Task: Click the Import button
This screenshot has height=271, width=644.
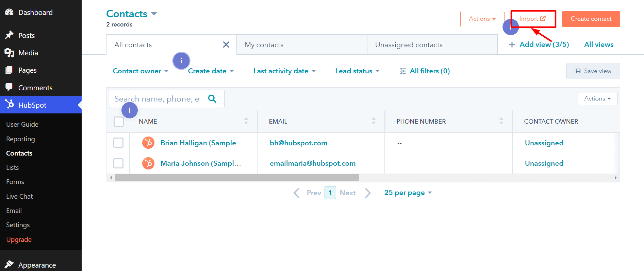Action: 532,19
